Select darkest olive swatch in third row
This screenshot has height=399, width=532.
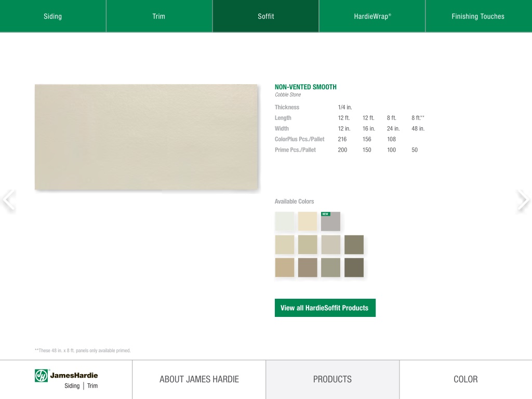[x=354, y=268]
